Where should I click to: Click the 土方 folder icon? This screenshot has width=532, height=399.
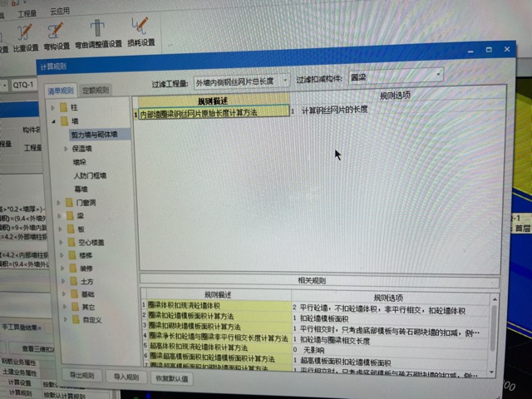74,281
